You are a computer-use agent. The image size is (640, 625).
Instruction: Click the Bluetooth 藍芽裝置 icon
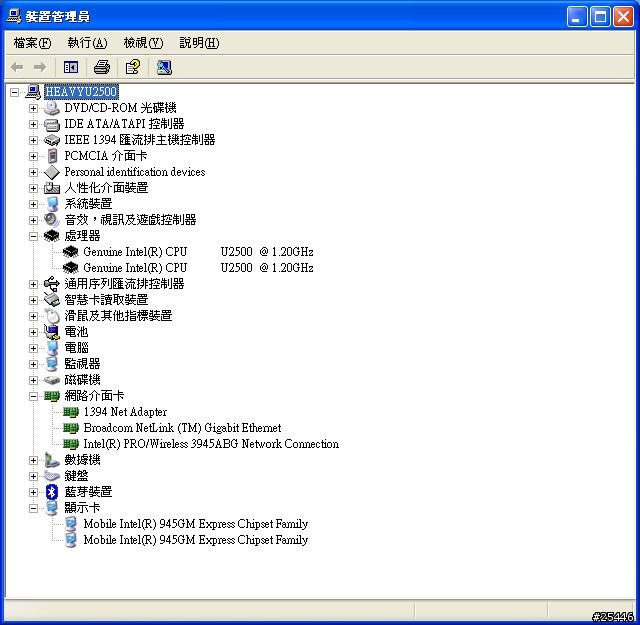pos(52,492)
